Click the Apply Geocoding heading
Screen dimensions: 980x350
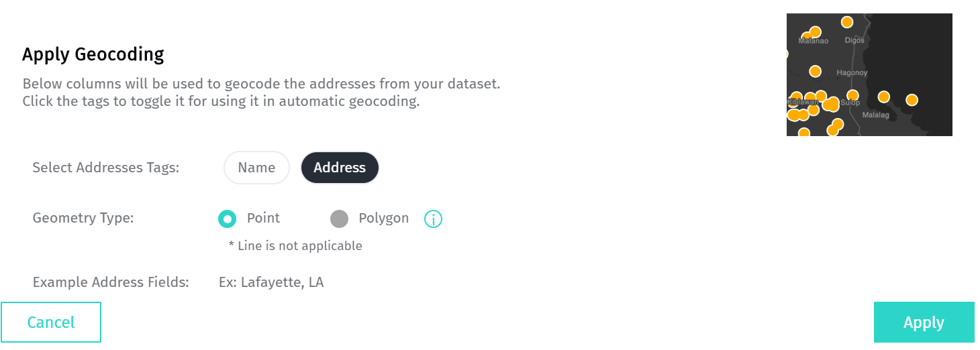click(93, 54)
